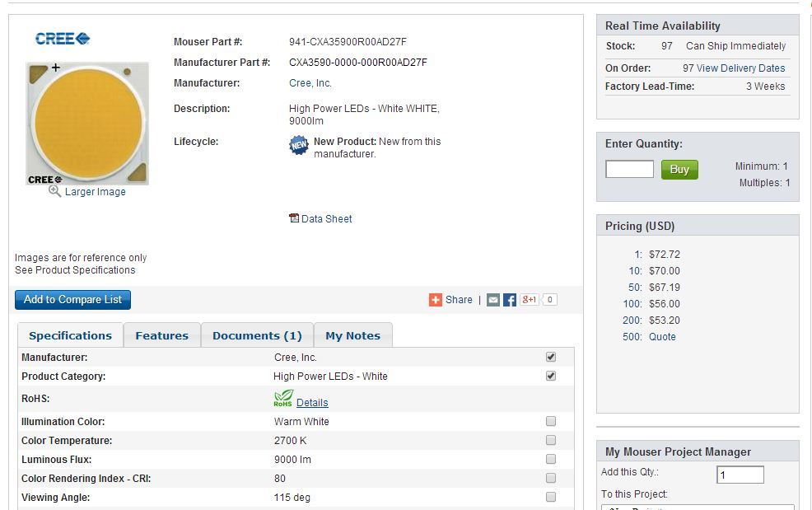Open the Larger Image link
This screenshot has height=510, width=812.
pyautogui.click(x=96, y=192)
